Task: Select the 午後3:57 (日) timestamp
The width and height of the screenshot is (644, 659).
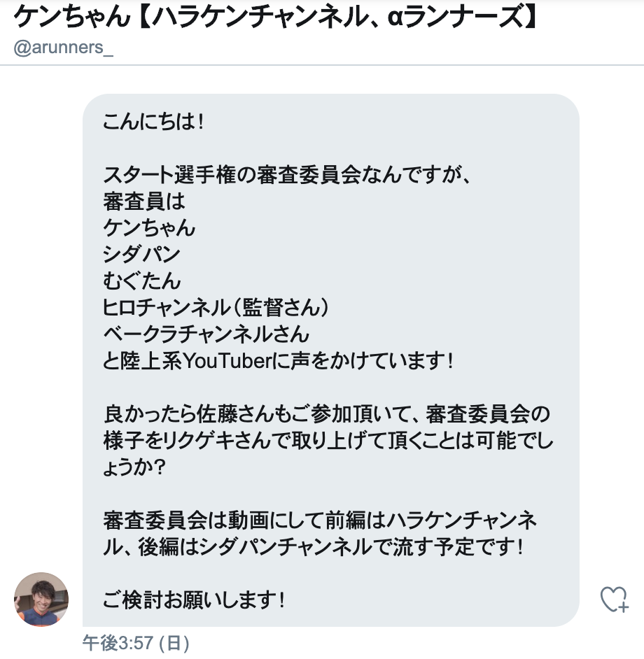Action: point(136,643)
